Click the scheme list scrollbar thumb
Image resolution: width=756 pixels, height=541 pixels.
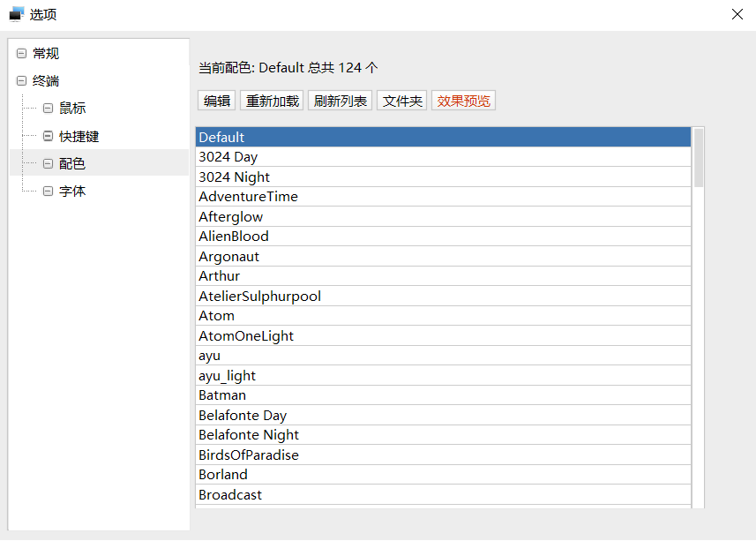click(x=699, y=157)
